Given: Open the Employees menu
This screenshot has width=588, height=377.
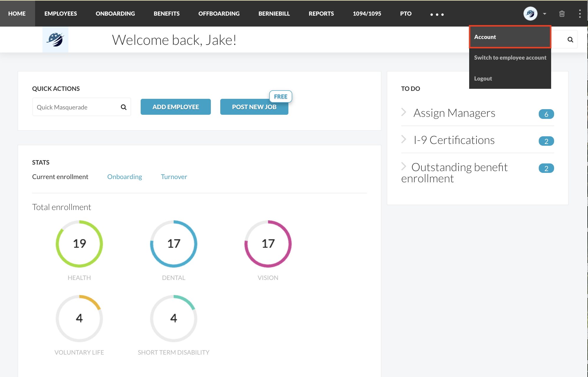Looking at the screenshot, I should tap(60, 14).
